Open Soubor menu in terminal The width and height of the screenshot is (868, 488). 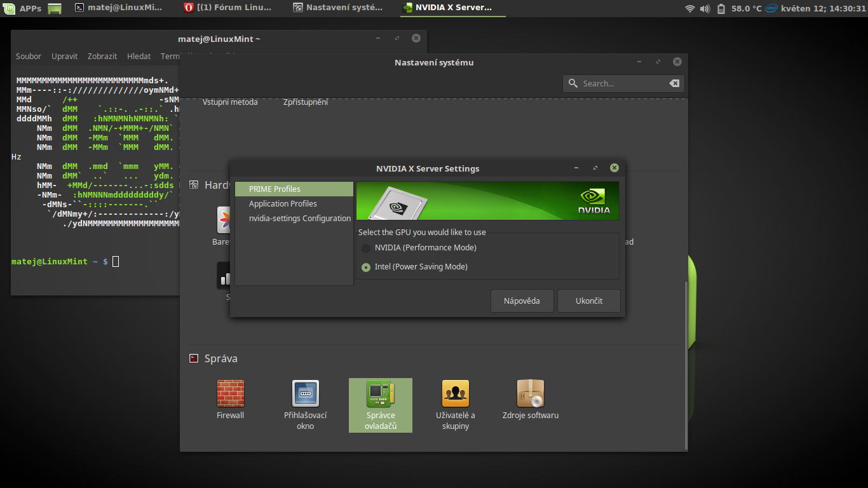29,57
